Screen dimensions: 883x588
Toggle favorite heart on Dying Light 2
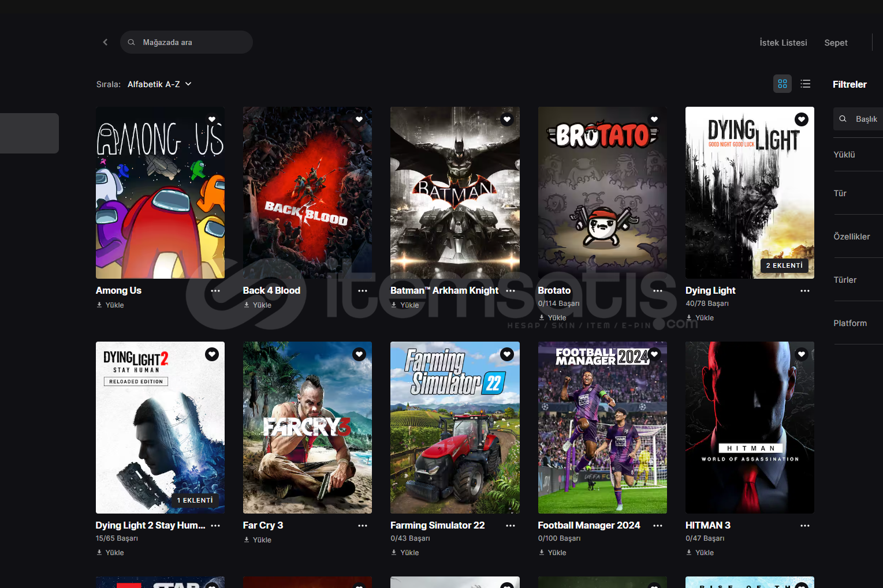coord(212,354)
